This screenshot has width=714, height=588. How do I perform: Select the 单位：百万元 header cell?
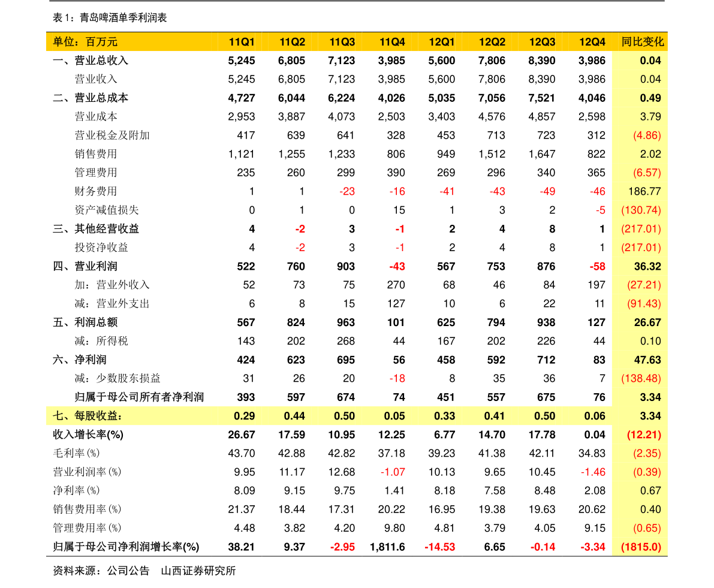coord(85,42)
